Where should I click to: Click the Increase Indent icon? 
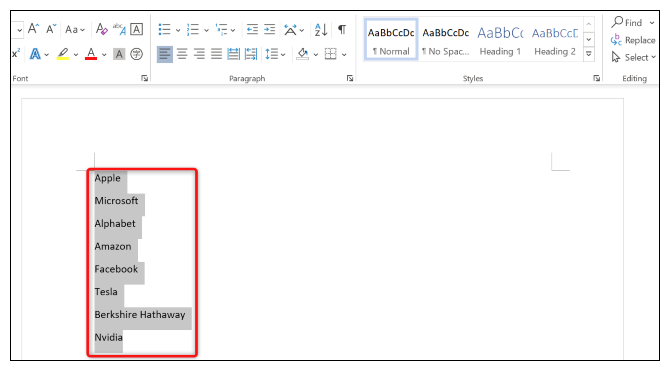coord(270,29)
